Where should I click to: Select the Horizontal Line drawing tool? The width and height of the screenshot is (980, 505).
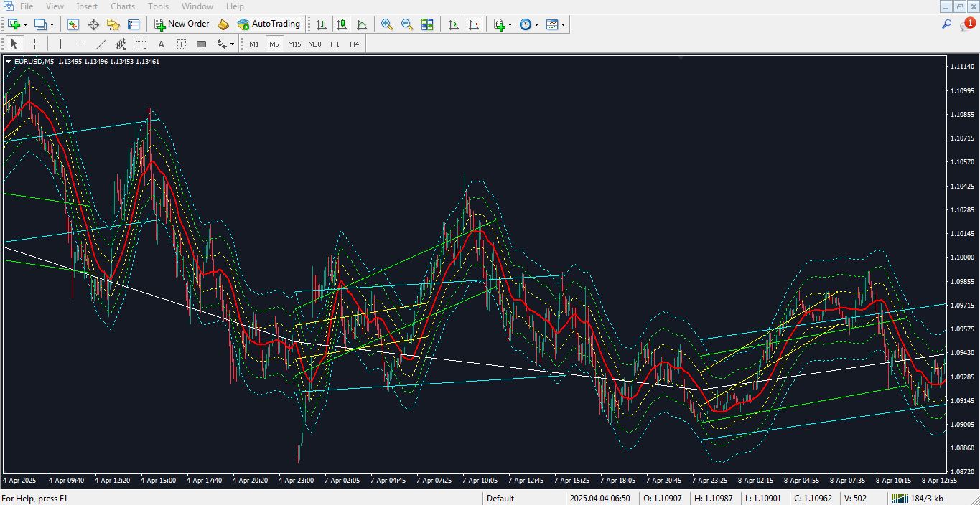80,44
